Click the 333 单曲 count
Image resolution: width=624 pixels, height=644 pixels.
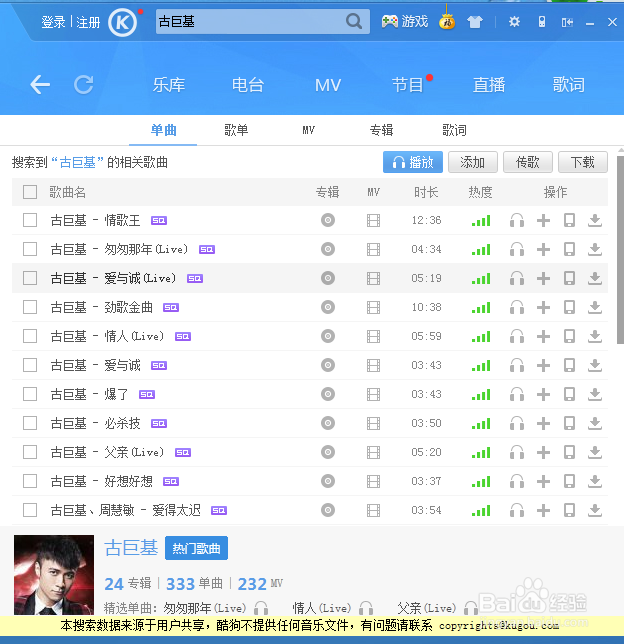[194, 584]
